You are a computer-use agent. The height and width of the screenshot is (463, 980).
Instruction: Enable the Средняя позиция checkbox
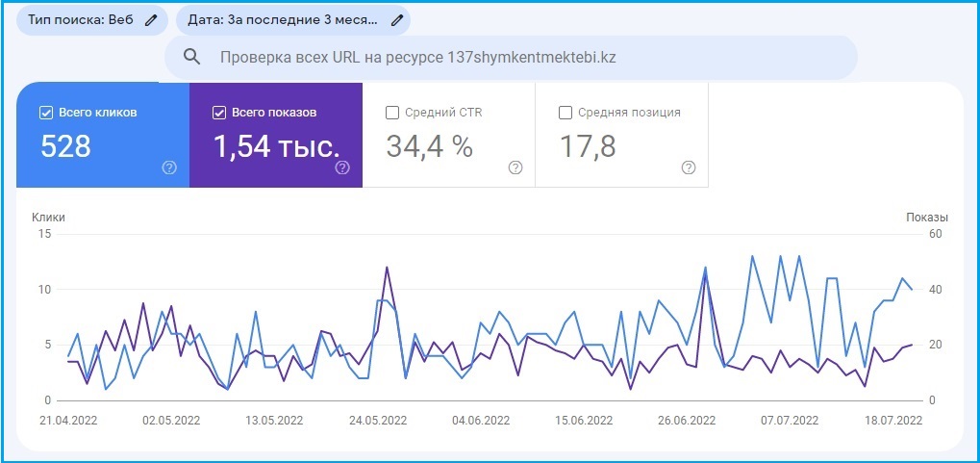pos(565,114)
